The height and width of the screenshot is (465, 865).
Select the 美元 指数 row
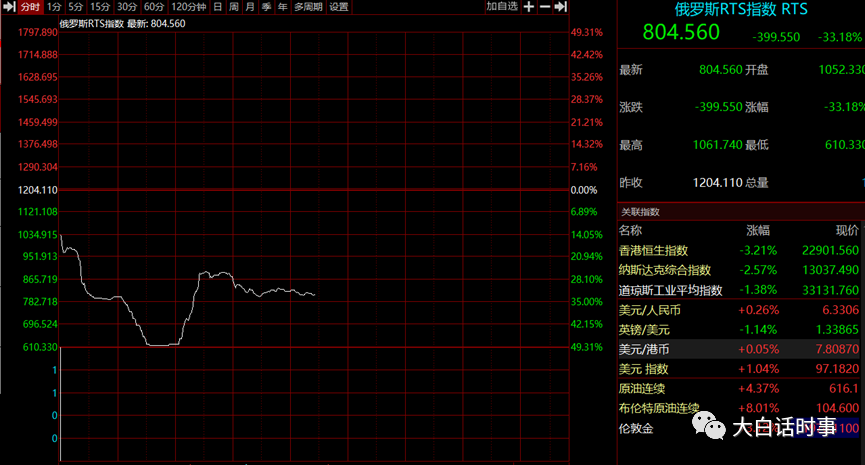(x=739, y=368)
